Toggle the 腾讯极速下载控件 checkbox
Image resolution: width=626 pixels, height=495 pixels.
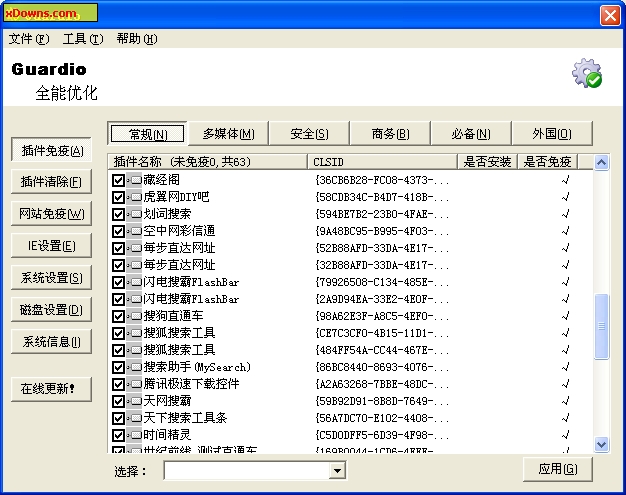point(118,384)
